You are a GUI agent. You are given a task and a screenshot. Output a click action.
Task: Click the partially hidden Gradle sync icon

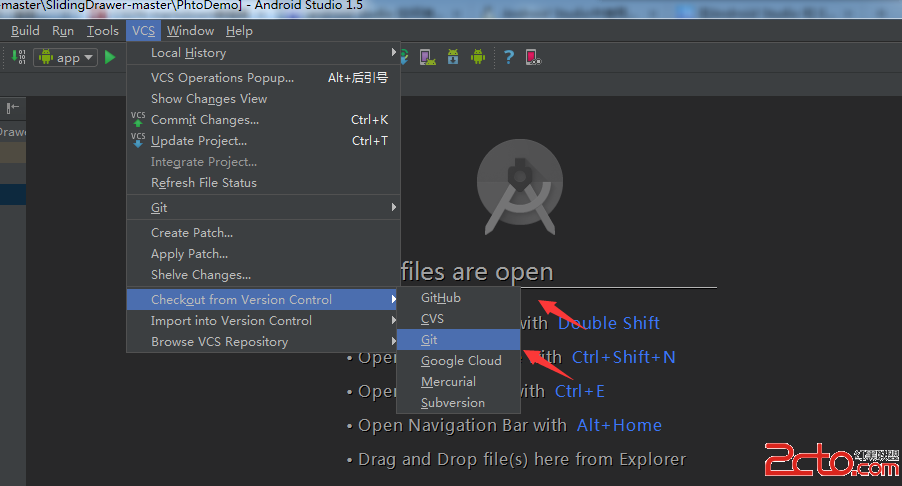coord(404,57)
